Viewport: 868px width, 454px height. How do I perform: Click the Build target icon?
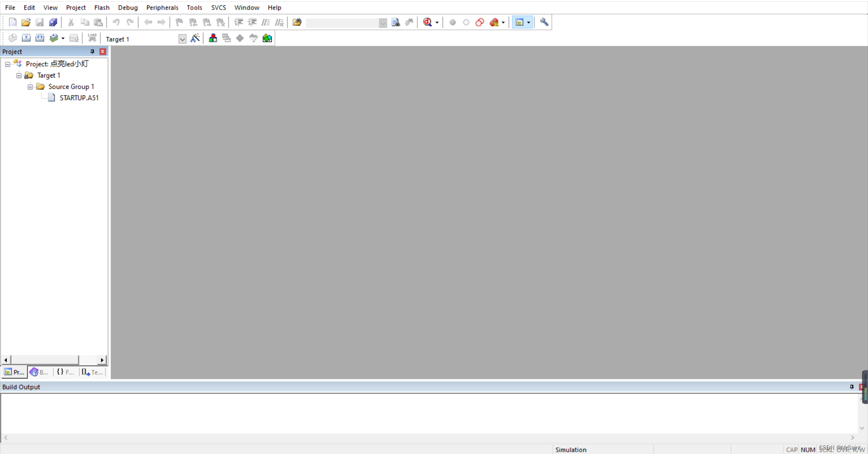pyautogui.click(x=26, y=38)
